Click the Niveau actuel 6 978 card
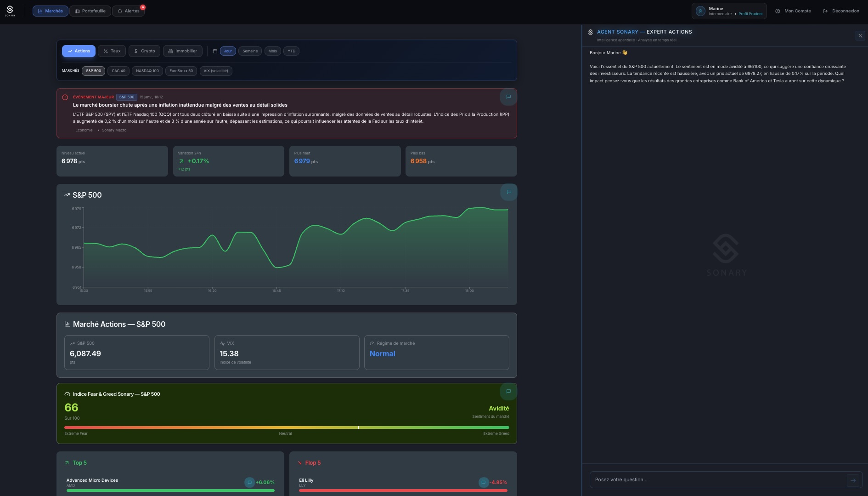The width and height of the screenshot is (868, 496). click(x=112, y=161)
